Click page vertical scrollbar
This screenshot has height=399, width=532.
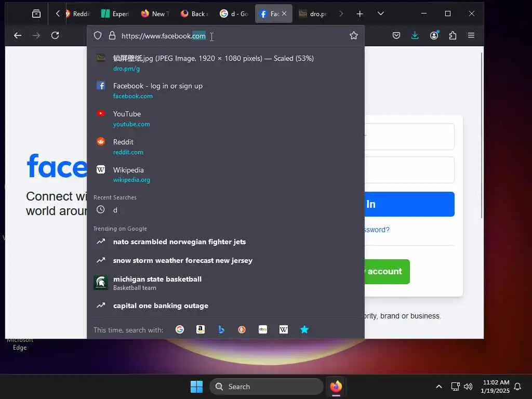click(482, 136)
